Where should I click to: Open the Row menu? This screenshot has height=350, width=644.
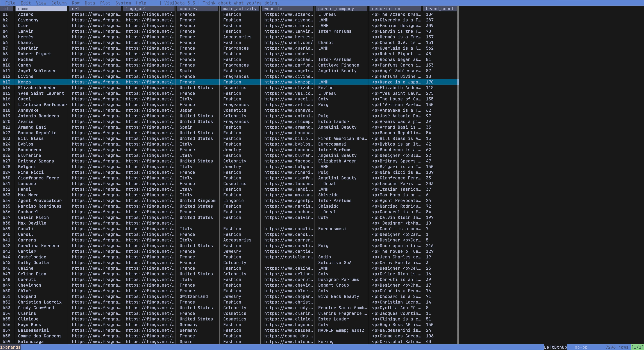(76, 3)
